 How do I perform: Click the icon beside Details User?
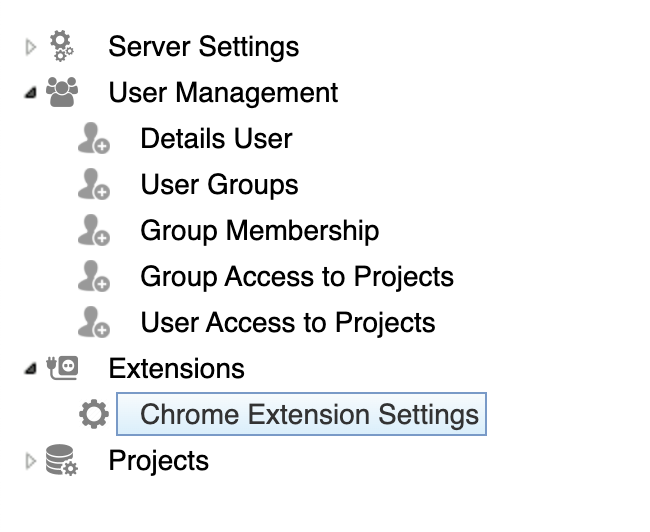click(93, 139)
